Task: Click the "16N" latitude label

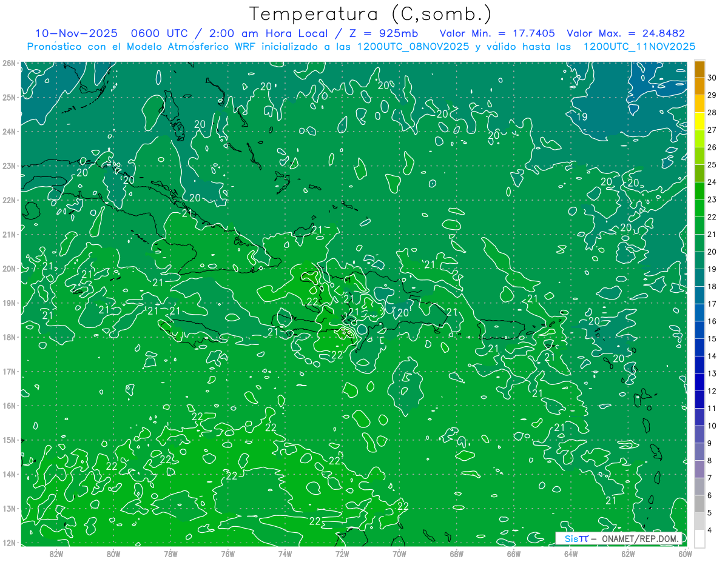Action: 8,406
